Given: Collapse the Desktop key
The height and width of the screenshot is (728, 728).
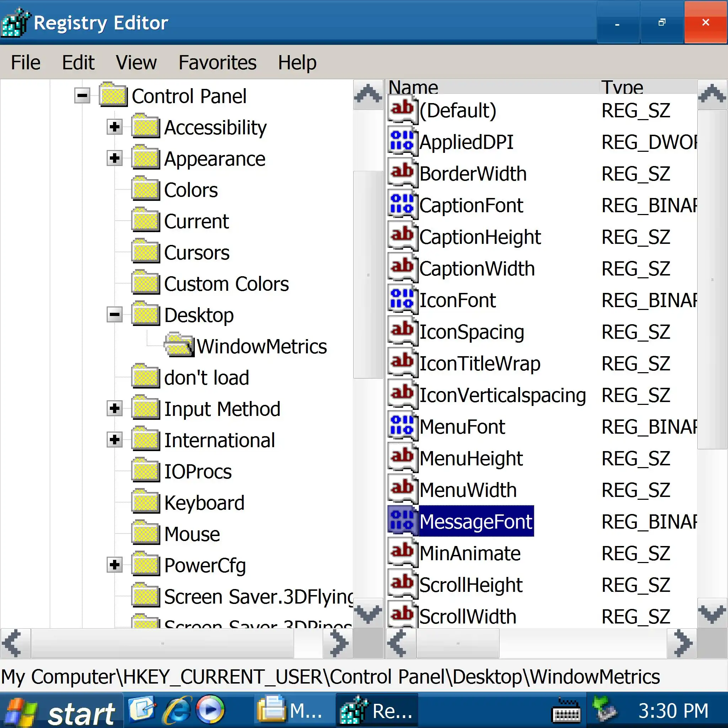Looking at the screenshot, I should coord(114,315).
